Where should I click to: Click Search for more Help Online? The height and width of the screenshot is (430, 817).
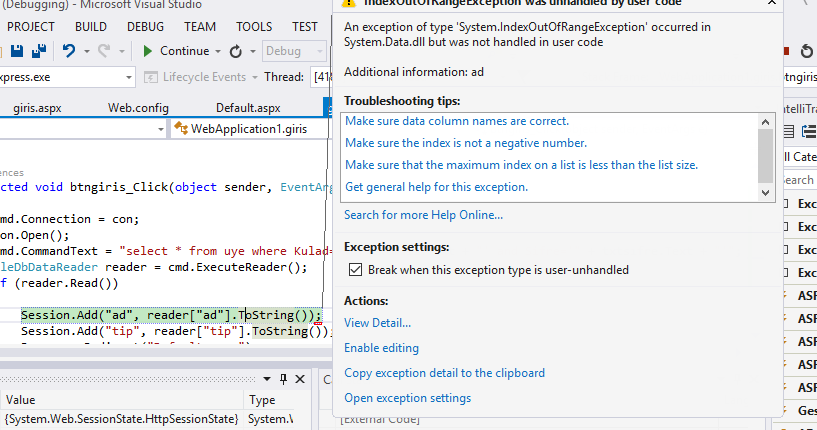pos(423,215)
